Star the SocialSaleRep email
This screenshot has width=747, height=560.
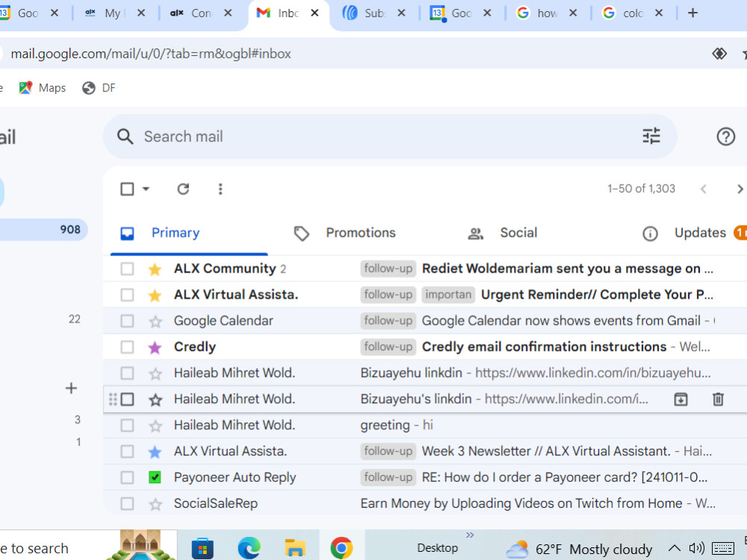pos(155,504)
